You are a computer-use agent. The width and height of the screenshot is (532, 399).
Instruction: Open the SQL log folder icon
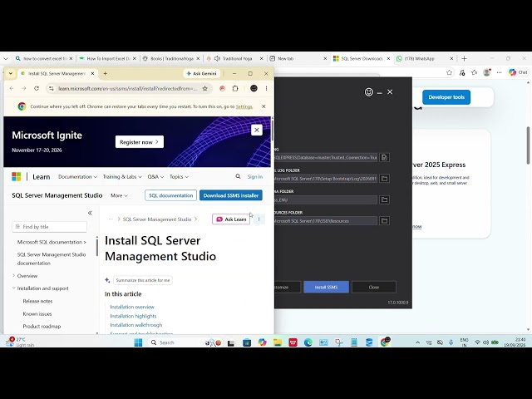pos(384,179)
